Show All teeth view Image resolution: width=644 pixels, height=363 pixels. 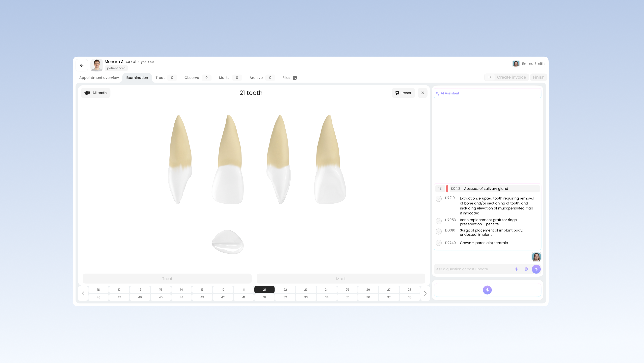[96, 93]
